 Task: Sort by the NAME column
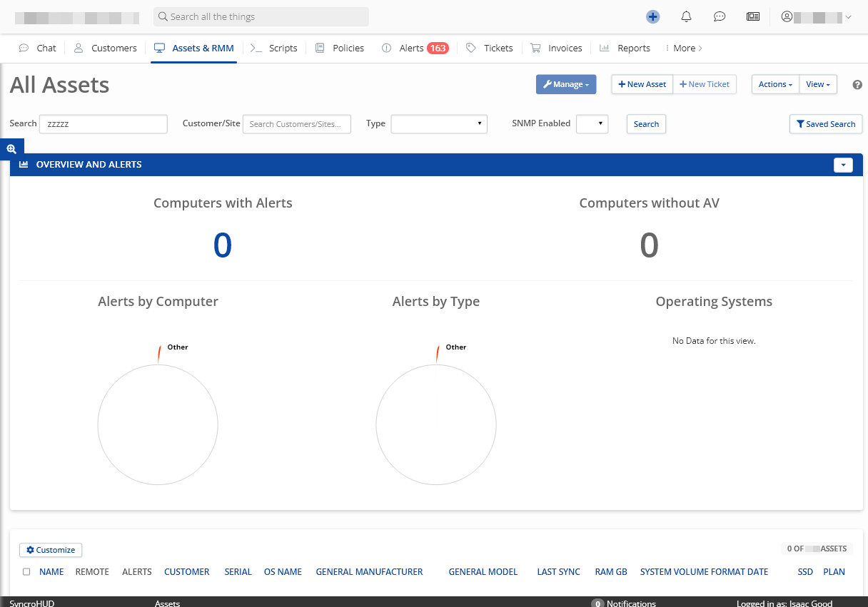click(51, 571)
